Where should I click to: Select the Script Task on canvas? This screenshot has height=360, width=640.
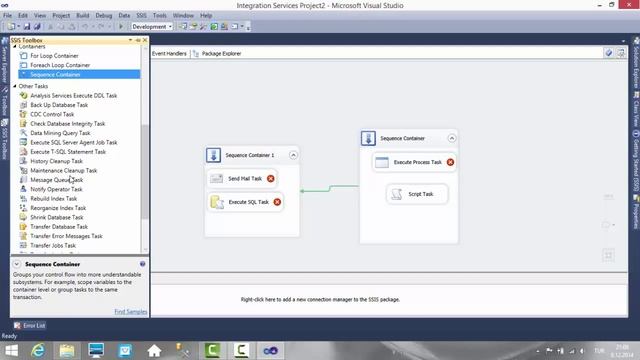tap(417, 194)
